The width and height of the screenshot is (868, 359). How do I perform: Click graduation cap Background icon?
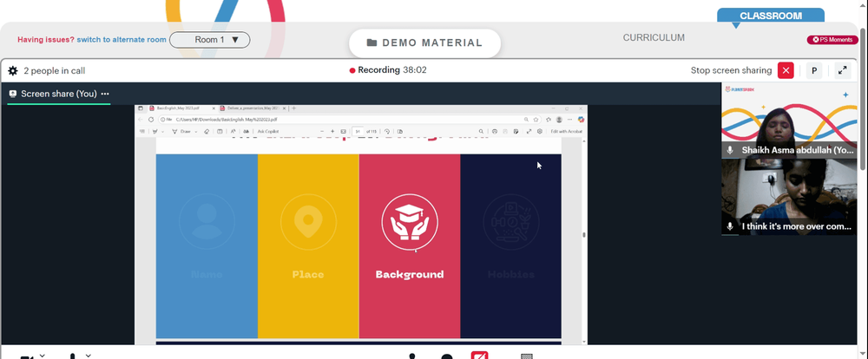pyautogui.click(x=410, y=222)
